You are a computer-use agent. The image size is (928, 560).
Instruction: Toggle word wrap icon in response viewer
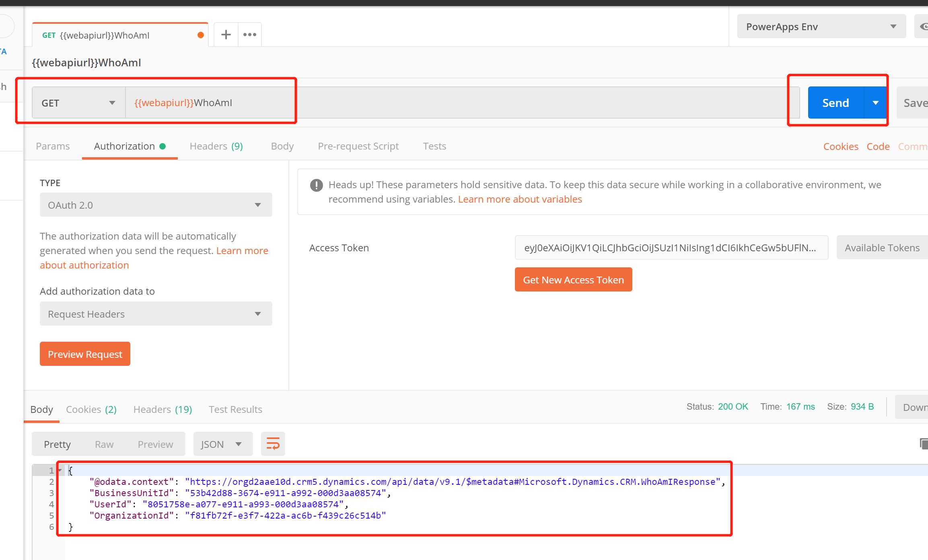click(x=273, y=444)
